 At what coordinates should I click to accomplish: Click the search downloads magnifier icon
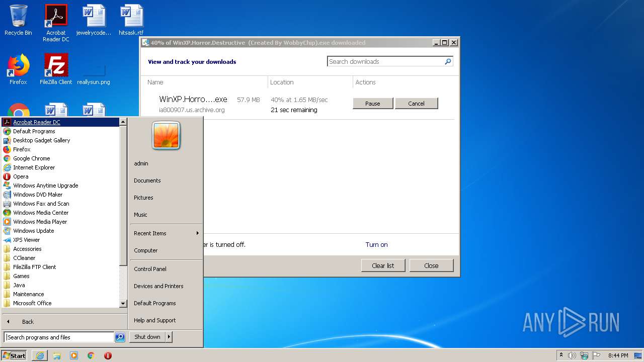(448, 61)
